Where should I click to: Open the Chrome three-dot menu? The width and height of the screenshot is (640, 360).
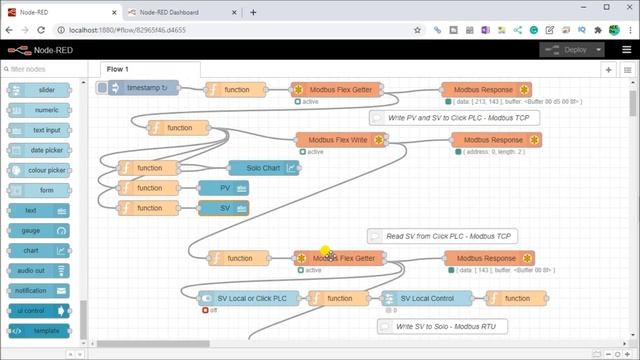tap(631, 30)
